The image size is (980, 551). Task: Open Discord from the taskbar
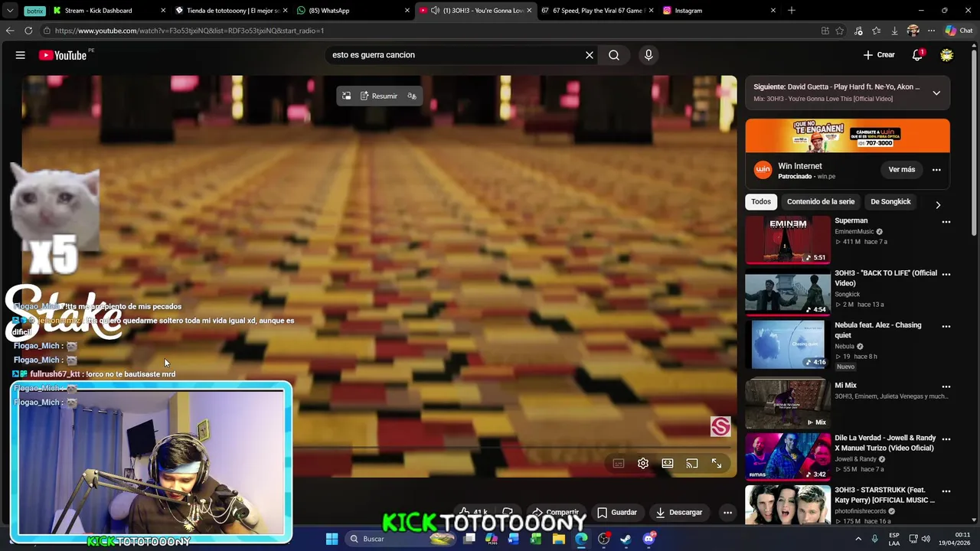tap(648, 539)
